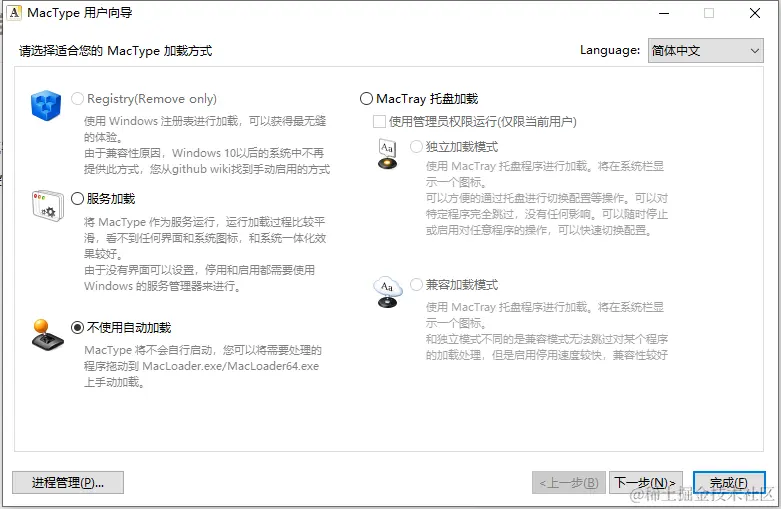Click the joystick manual-loading icon
This screenshot has height=509, width=781.
click(47, 335)
